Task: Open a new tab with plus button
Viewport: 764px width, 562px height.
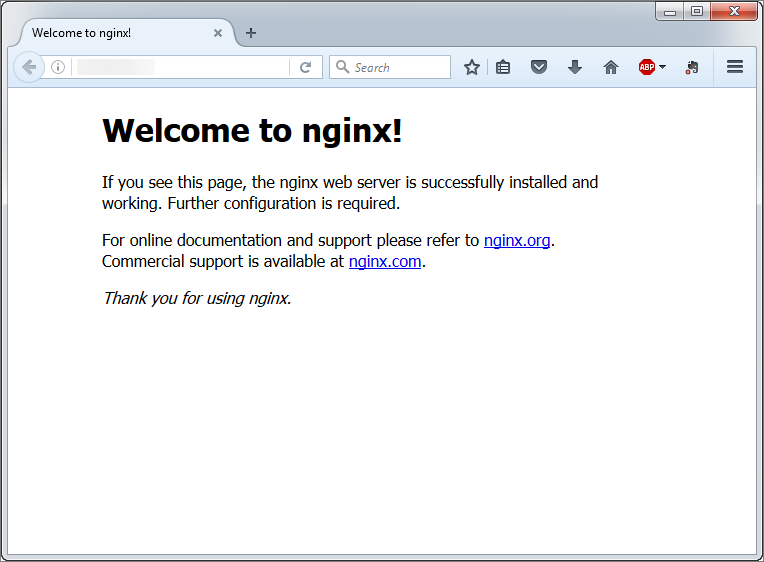Action: (x=251, y=33)
